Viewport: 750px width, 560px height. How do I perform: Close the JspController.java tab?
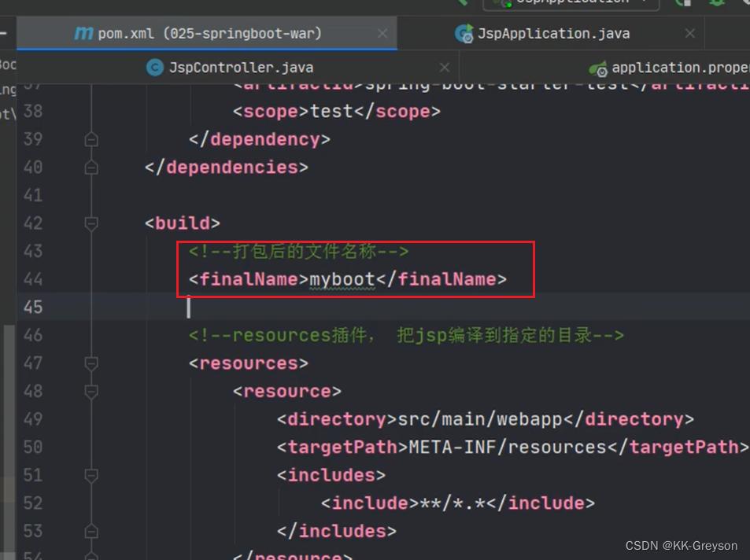point(445,68)
